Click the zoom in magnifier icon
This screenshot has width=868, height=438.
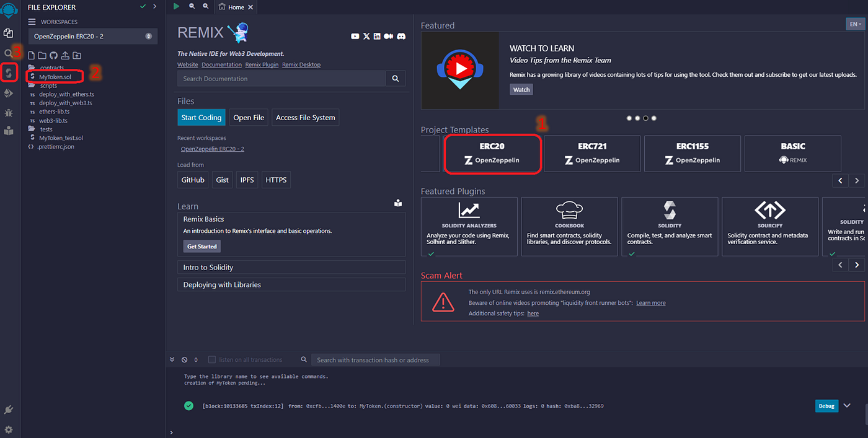(x=206, y=6)
